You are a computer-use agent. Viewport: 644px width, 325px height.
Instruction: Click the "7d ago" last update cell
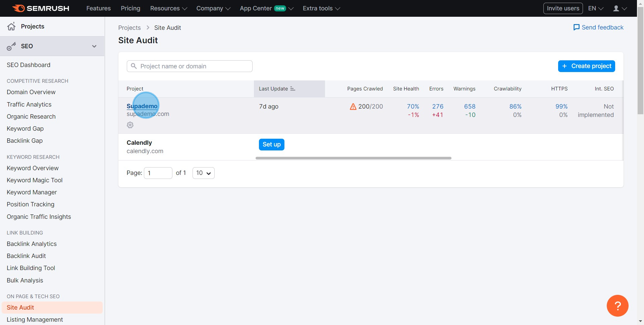[x=269, y=107]
